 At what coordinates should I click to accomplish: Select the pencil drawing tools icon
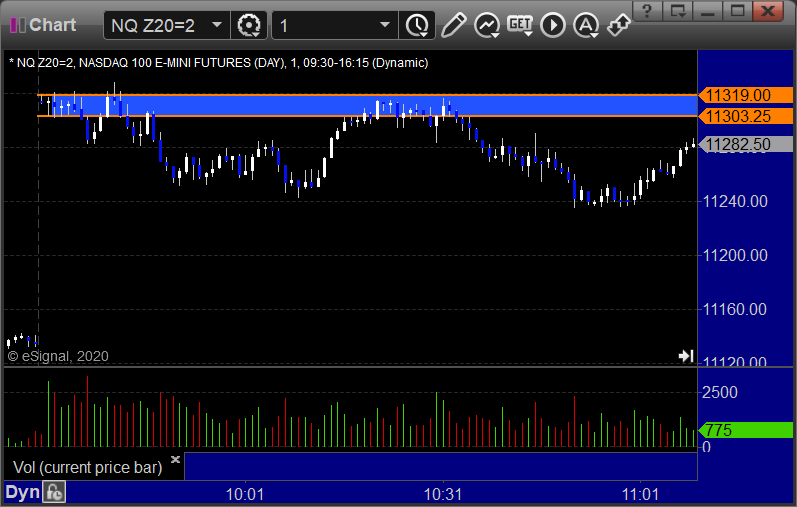point(453,25)
